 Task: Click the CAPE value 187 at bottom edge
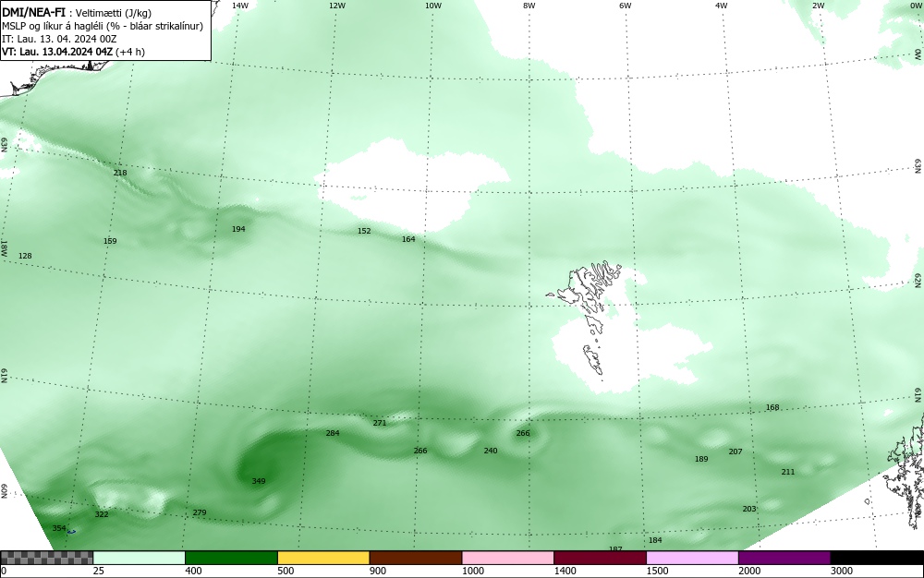[615, 548]
